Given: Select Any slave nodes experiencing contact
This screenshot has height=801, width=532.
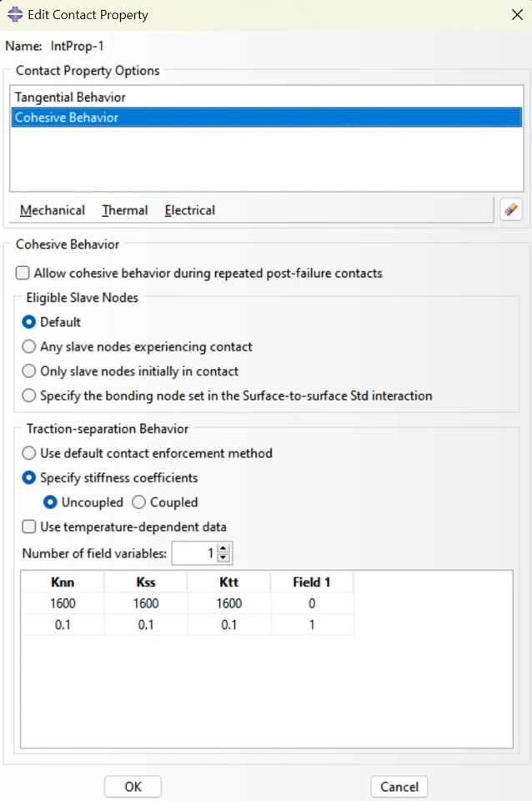Looking at the screenshot, I should pos(29,346).
